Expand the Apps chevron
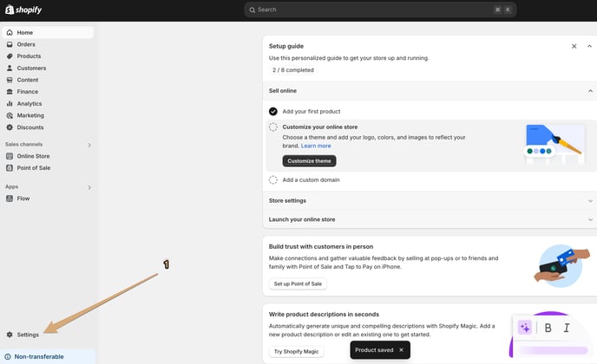 point(89,187)
